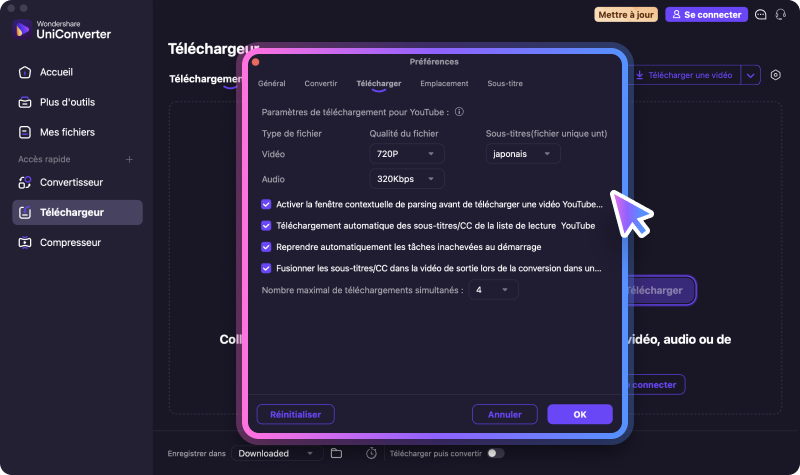Expand the simultaneous downloads dropdown showing 4
The width and height of the screenshot is (800, 475).
(493, 290)
